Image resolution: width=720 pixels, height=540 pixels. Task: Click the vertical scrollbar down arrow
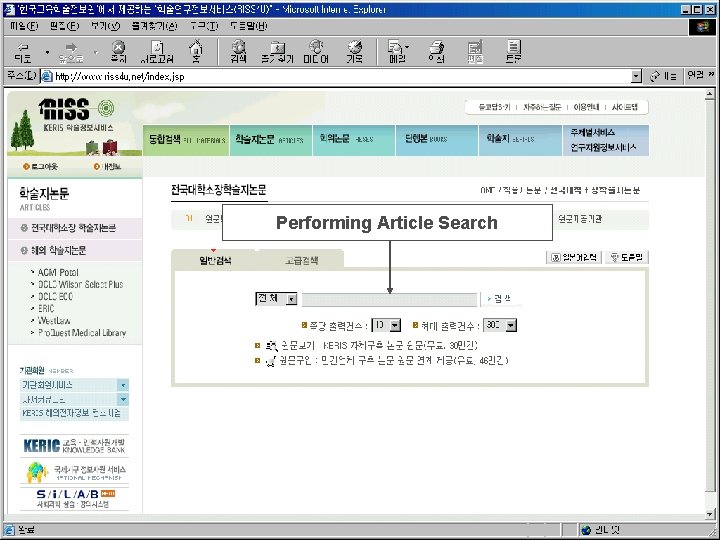(x=709, y=514)
